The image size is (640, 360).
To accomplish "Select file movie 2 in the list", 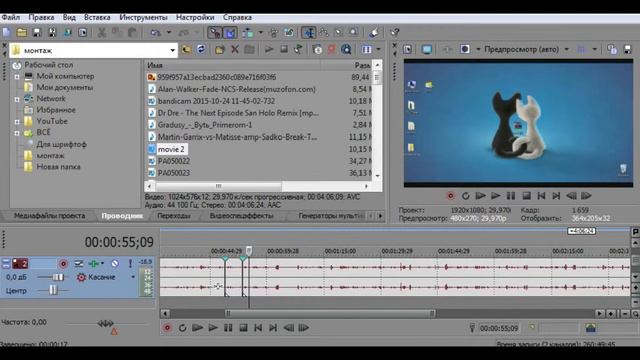I will (171, 149).
